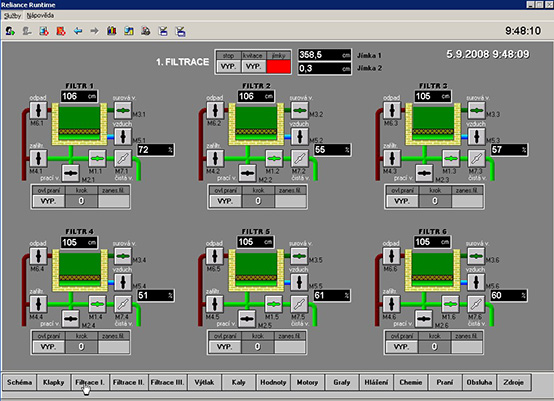The width and height of the screenshot is (554, 401).
Task: Click the user log-on toolbar icon
Action: point(10,31)
